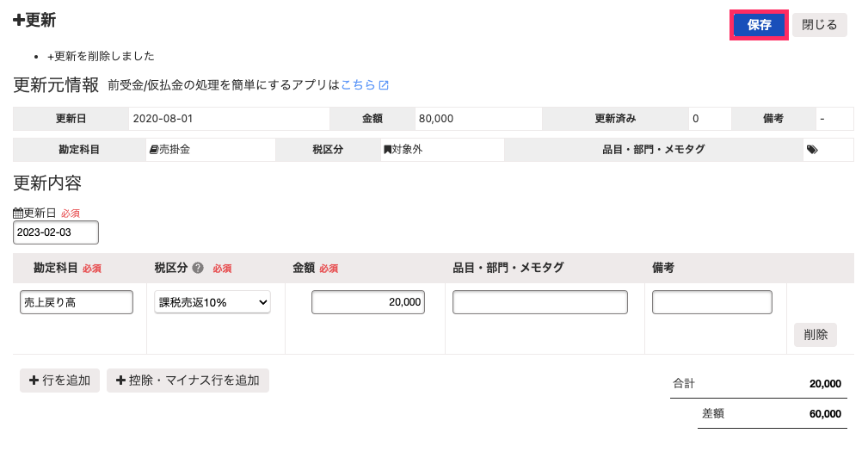Click the book icon beside 売掛金
The image size is (868, 458).
(154, 150)
